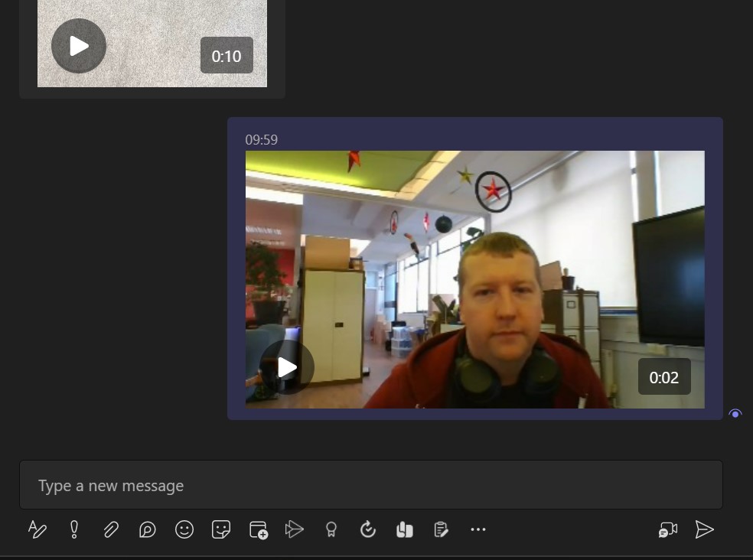
Task: Record a video clip
Action: tap(667, 529)
